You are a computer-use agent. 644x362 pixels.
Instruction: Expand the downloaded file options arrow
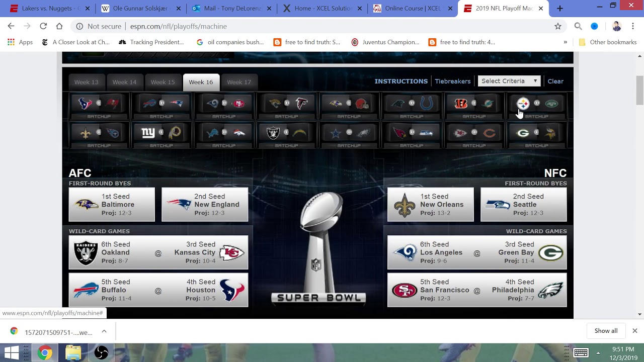pos(104,331)
